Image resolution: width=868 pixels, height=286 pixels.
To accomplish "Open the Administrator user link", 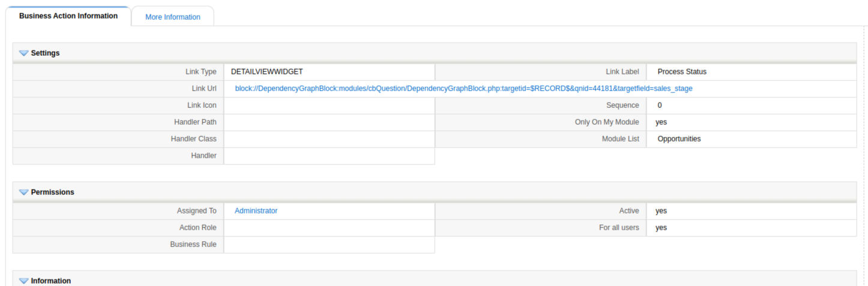I will point(256,211).
